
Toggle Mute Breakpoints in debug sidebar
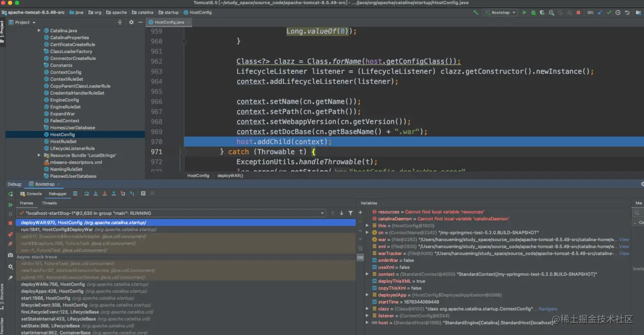pos(10,244)
